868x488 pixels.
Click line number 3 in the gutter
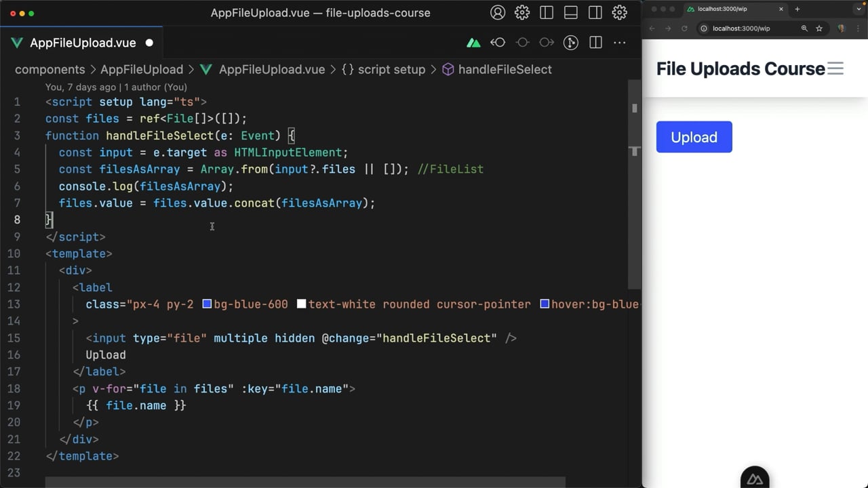pos(17,136)
